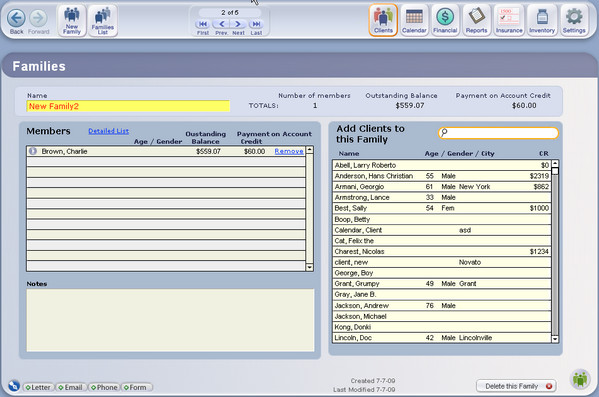The image size is (599, 397).
Task: Select client Armani, Georgio
Action: pos(442,186)
